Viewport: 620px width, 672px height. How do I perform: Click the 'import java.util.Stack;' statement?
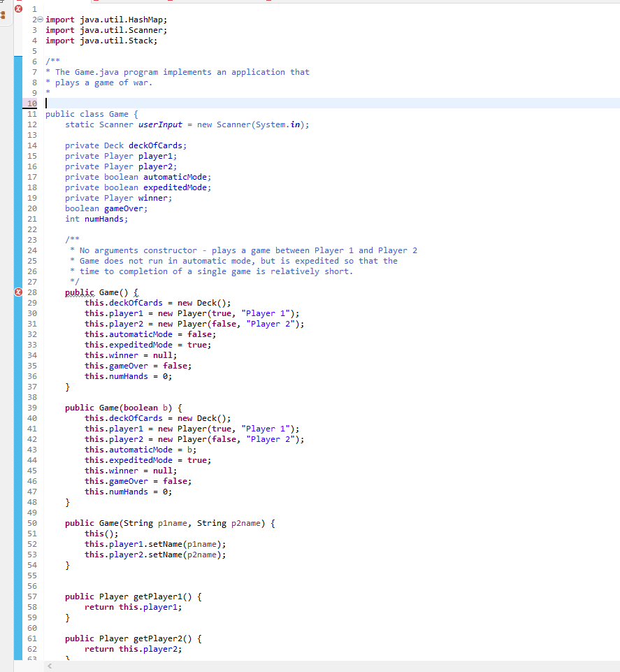click(x=101, y=41)
